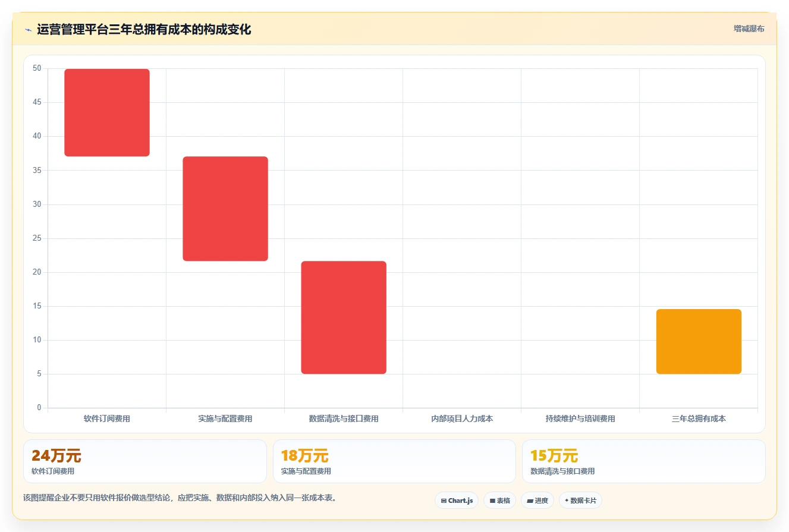The height and width of the screenshot is (532, 789).
Task: Click the x-axis label 内部项目人力成本
Action: coord(462,418)
